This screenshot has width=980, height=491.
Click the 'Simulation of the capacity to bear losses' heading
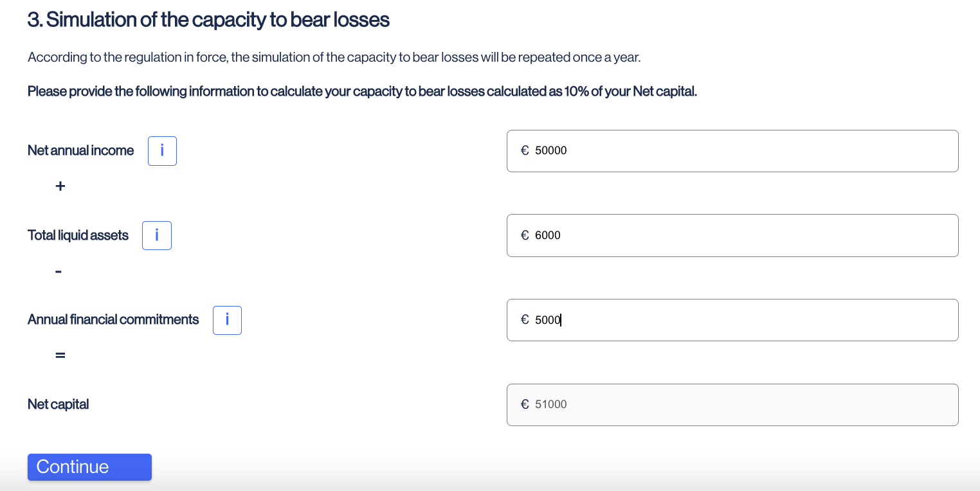208,20
